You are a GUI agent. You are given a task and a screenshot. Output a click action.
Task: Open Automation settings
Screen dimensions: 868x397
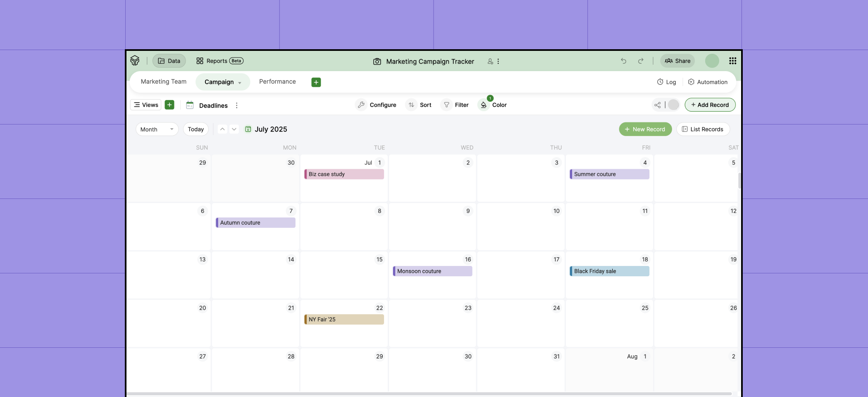(x=707, y=82)
